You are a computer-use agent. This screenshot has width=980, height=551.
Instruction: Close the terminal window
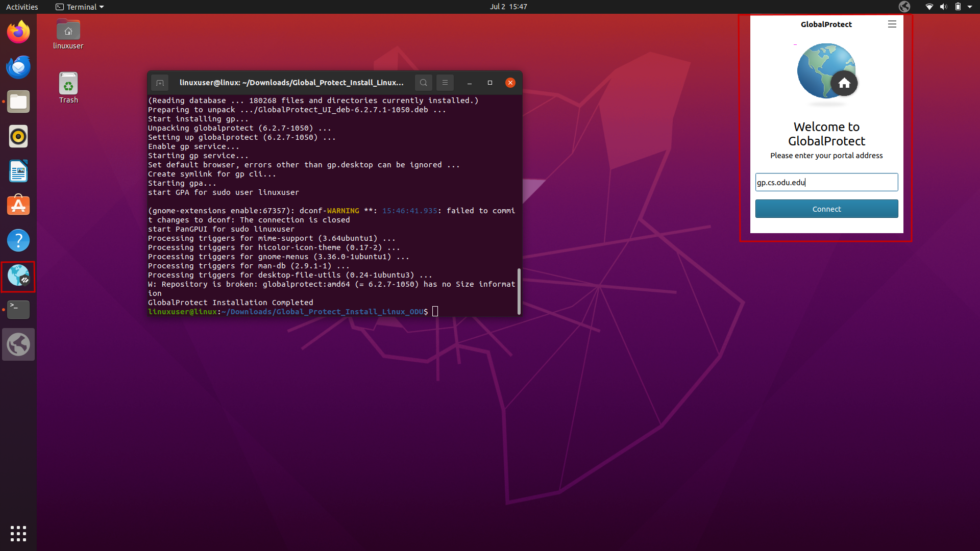510,83
